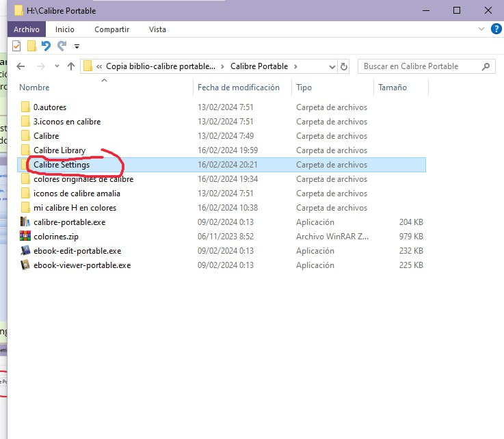Go forward with the right arrow button
504x439 pixels.
(41, 66)
